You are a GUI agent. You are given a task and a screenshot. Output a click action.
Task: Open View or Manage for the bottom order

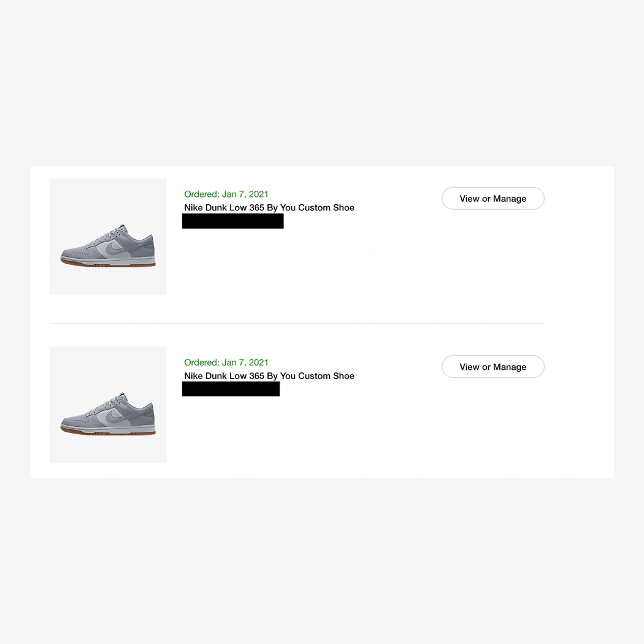[x=493, y=367]
